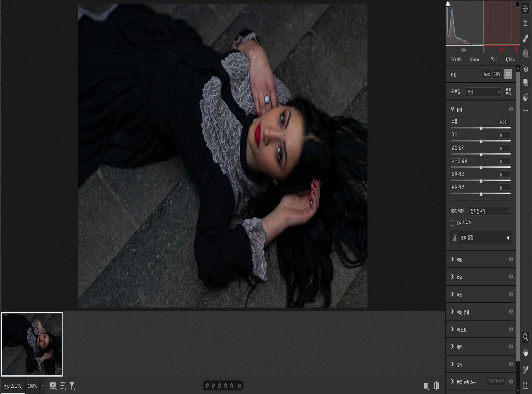This screenshot has width=532, height=394.
Task: Select the Crop tool
Action: (526, 24)
